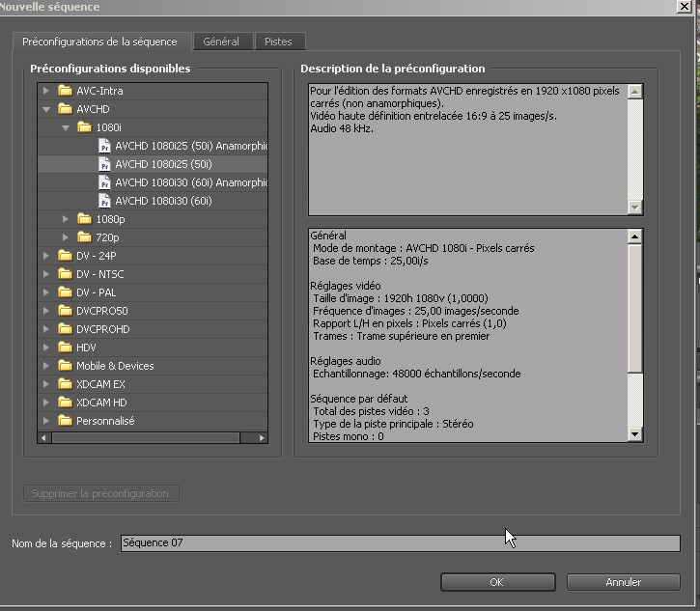Click preset list horizontal scrollbar left arrow
This screenshot has width=700, height=611.
tap(43, 438)
